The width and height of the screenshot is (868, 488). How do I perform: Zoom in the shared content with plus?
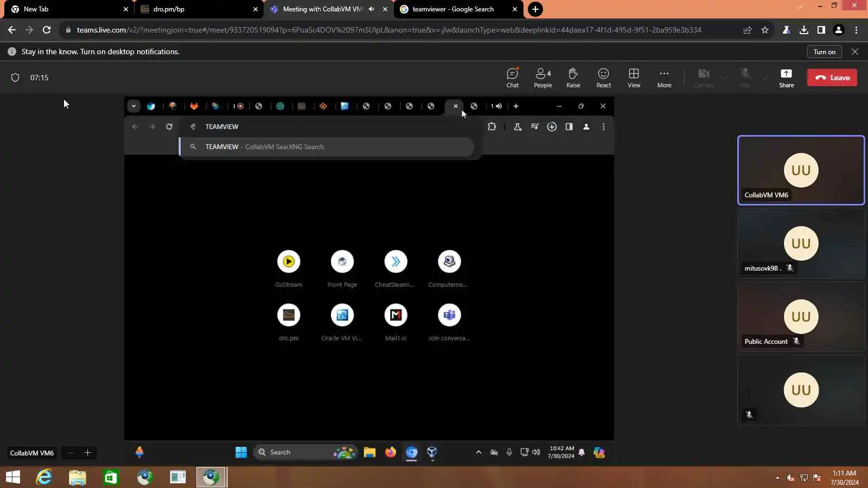tap(87, 453)
